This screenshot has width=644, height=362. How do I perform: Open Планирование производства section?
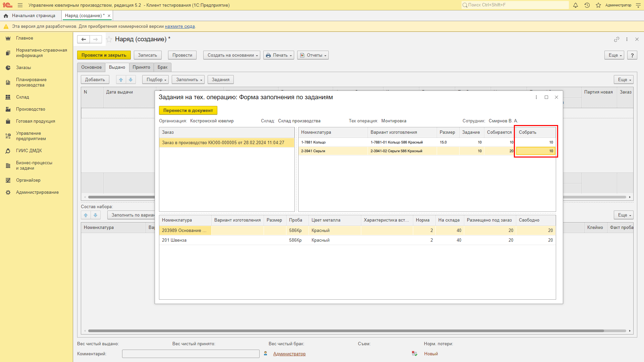(31, 82)
